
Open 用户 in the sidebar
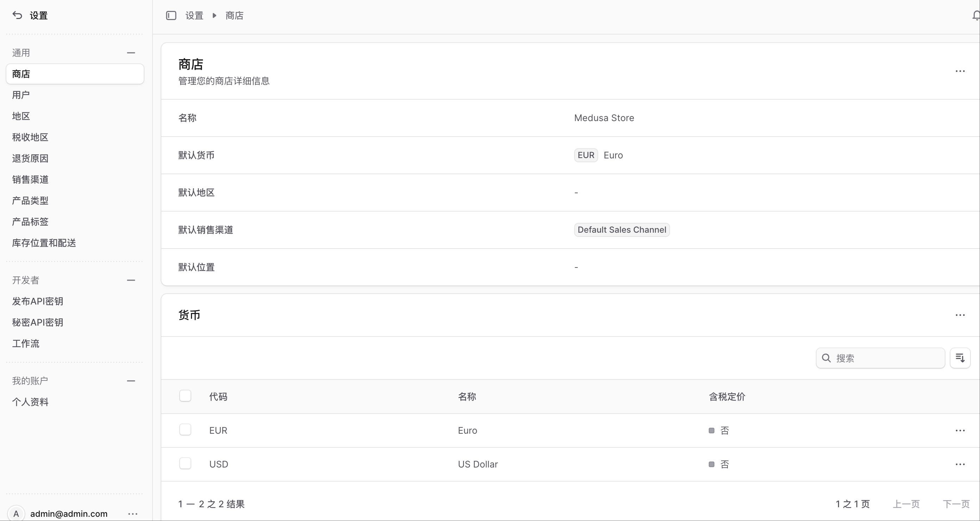click(x=75, y=95)
